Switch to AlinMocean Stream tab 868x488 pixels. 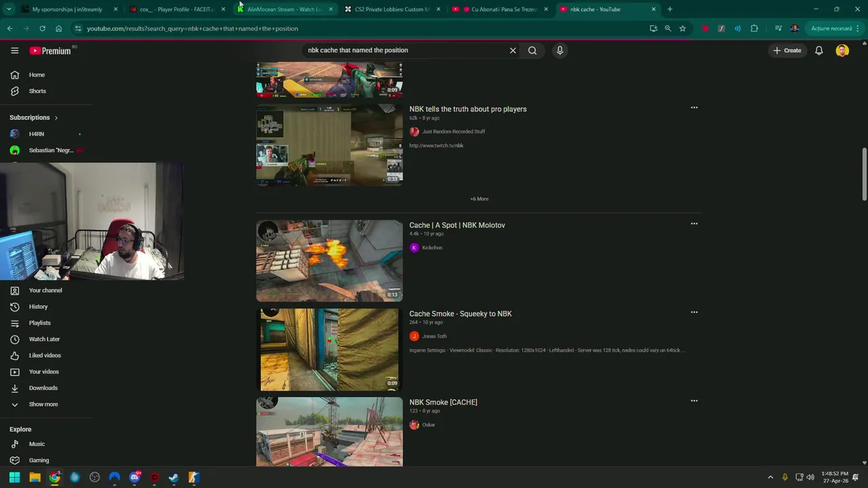click(284, 9)
